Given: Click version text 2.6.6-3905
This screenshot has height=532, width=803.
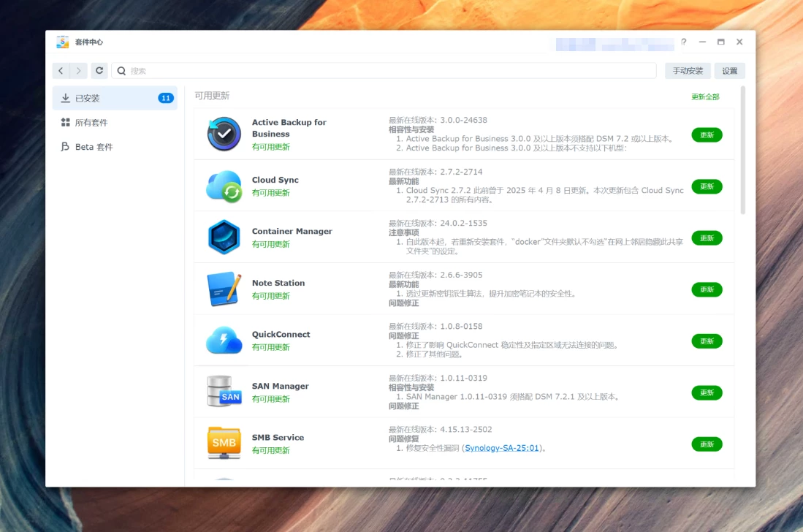Looking at the screenshot, I should (461, 275).
